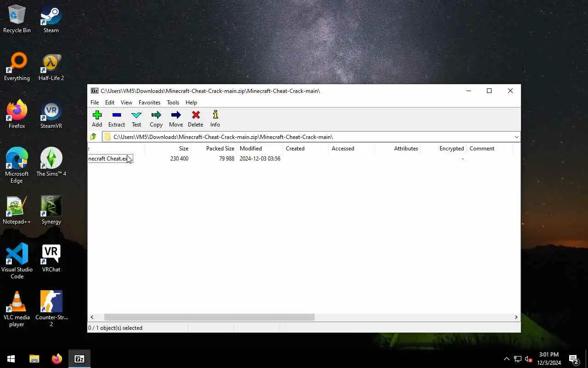The height and width of the screenshot is (368, 588).
Task: Open the Edit menu
Action: click(x=110, y=103)
